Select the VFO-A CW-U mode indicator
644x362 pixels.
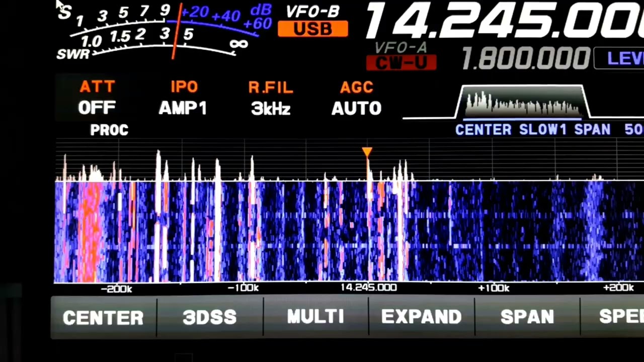[x=401, y=63]
